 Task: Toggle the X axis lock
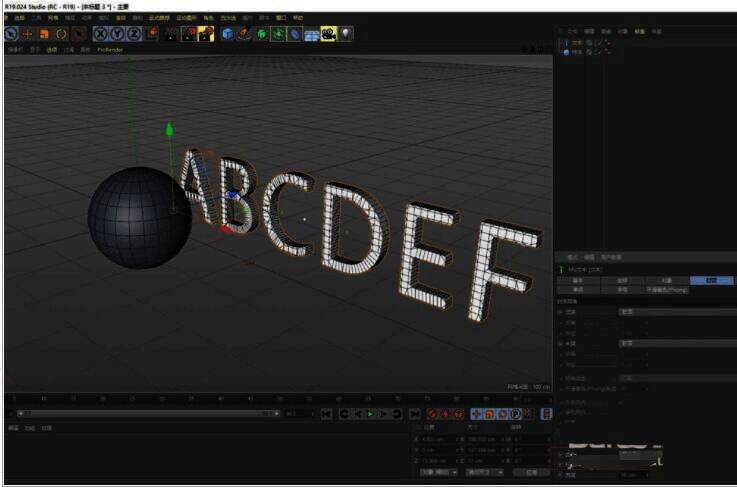click(100, 34)
